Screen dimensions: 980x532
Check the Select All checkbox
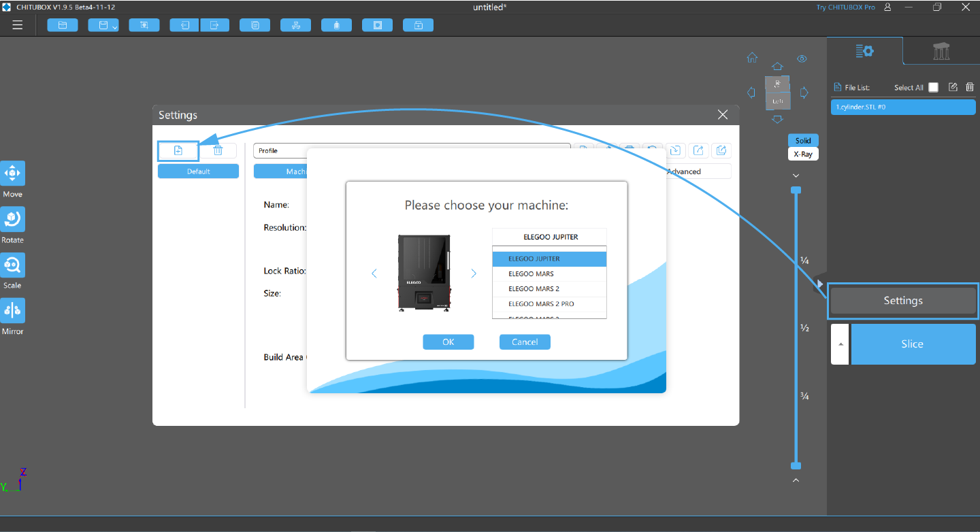(933, 87)
